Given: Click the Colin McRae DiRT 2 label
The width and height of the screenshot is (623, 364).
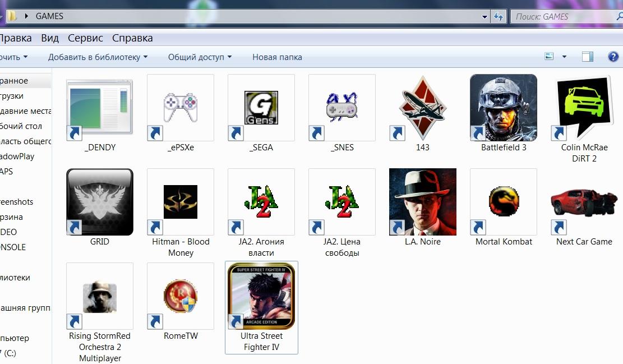Looking at the screenshot, I should [584, 153].
